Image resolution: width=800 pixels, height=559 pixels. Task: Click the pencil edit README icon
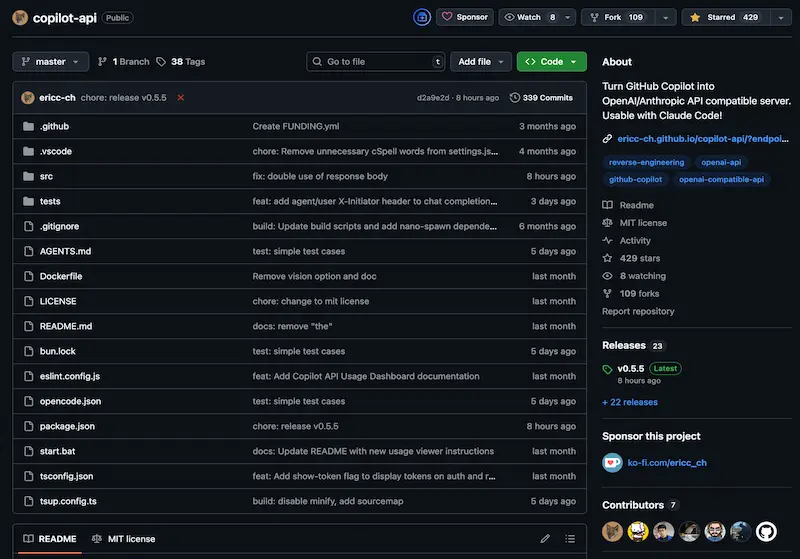(545, 539)
